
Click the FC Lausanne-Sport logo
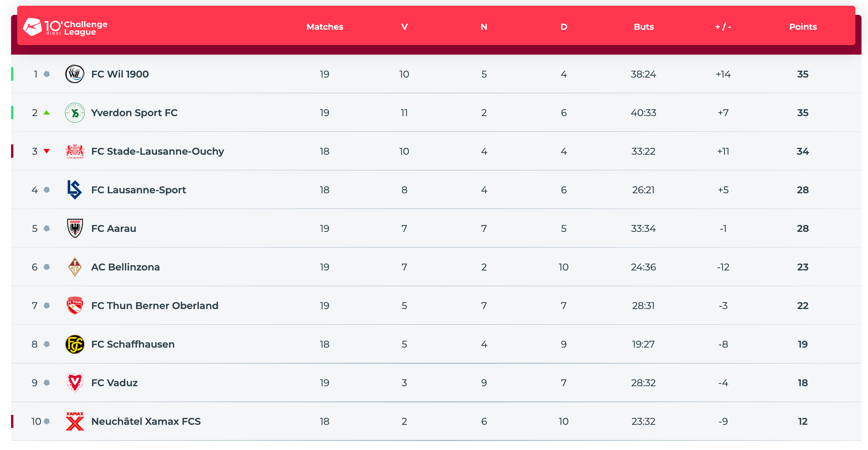75,190
